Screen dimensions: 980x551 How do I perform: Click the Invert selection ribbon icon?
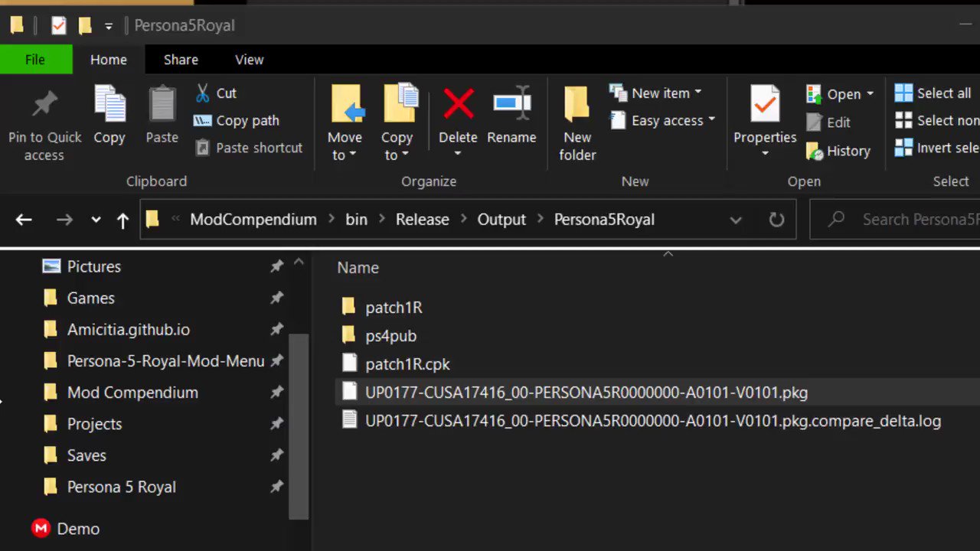coord(904,148)
